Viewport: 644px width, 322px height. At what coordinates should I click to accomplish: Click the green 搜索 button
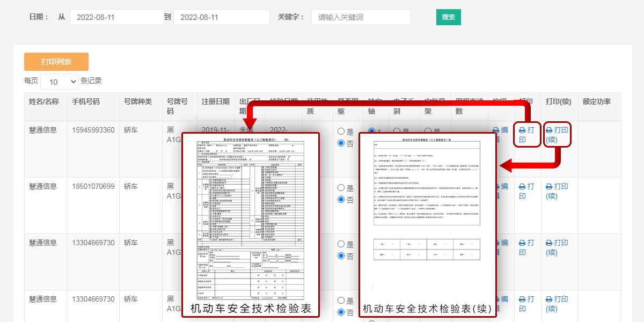(448, 17)
